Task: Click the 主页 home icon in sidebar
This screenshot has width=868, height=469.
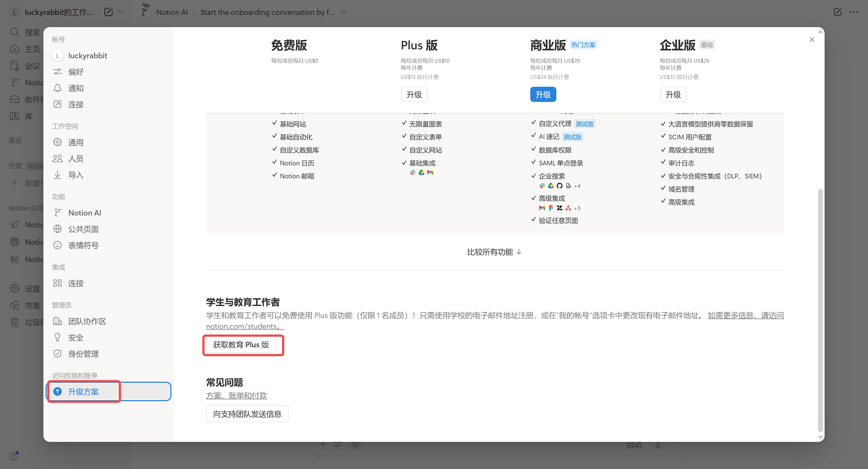Action: (x=14, y=49)
